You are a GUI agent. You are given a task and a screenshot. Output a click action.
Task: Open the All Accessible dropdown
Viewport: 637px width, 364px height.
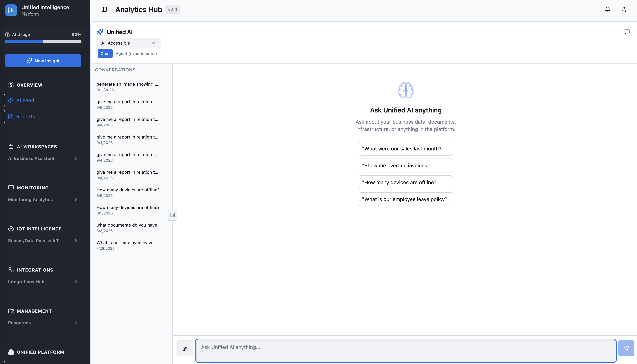[129, 43]
